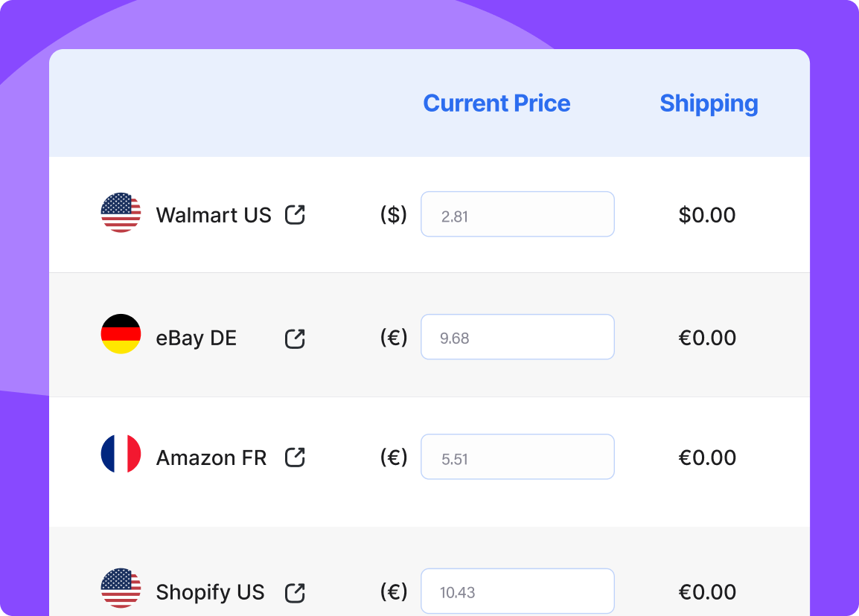Open external link for eBay DE
Screen dimensions: 859x616
pos(295,339)
